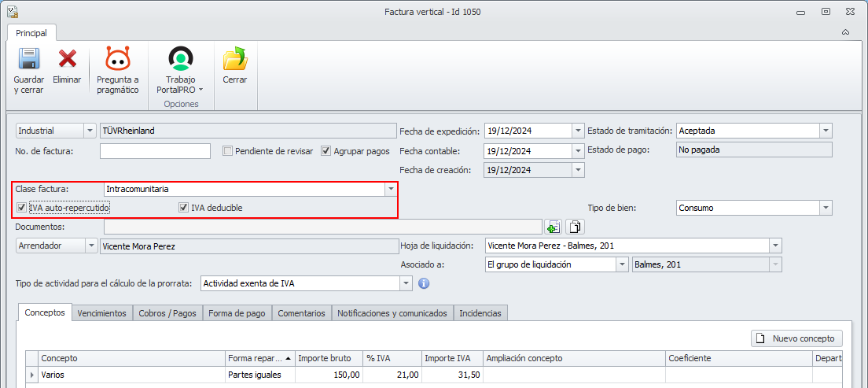Open the Tipo de bien dropdown
868x388 pixels.
(826, 208)
